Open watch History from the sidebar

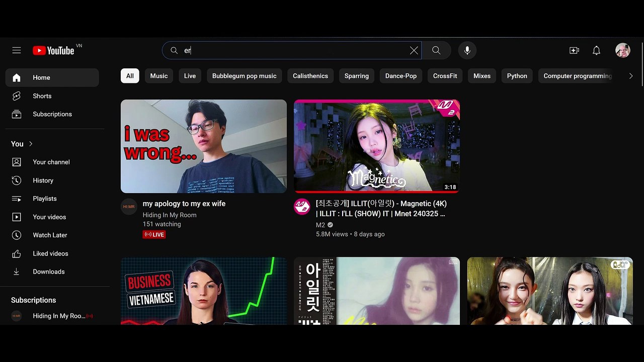point(52,180)
